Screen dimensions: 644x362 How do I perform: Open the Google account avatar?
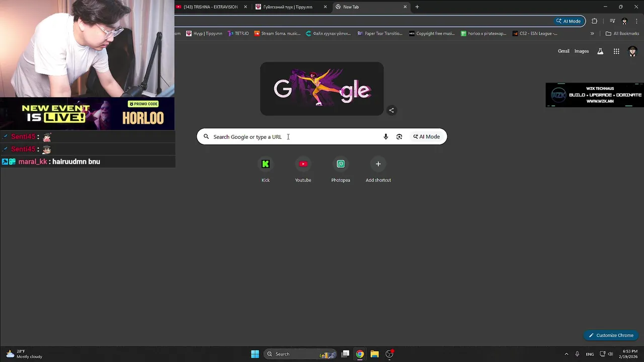click(x=632, y=51)
